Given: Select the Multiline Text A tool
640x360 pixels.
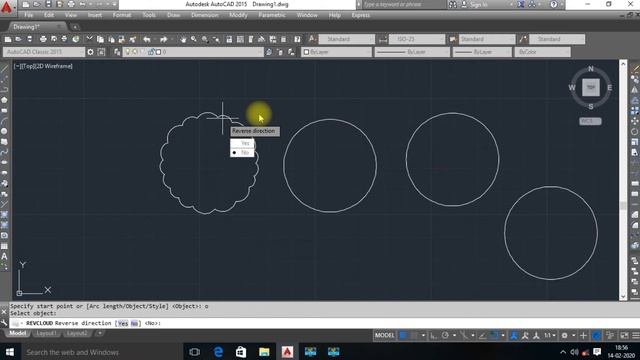Looking at the screenshot, I should pos(4,256).
